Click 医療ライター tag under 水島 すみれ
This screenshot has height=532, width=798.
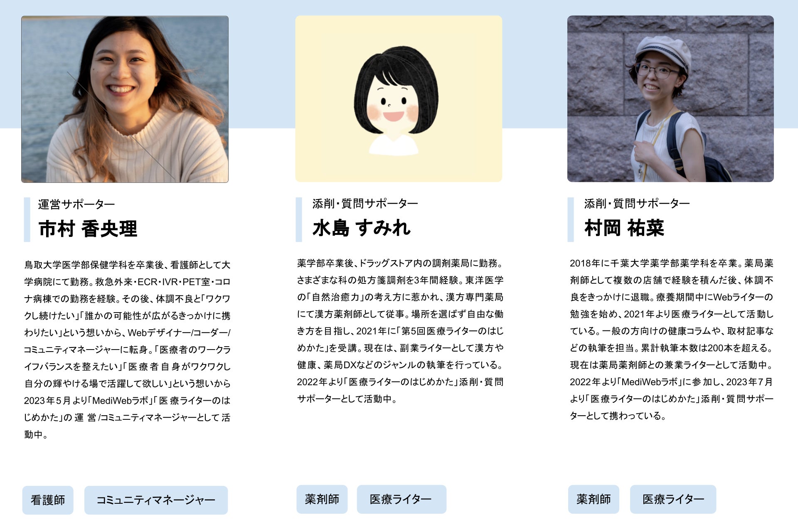(401, 499)
